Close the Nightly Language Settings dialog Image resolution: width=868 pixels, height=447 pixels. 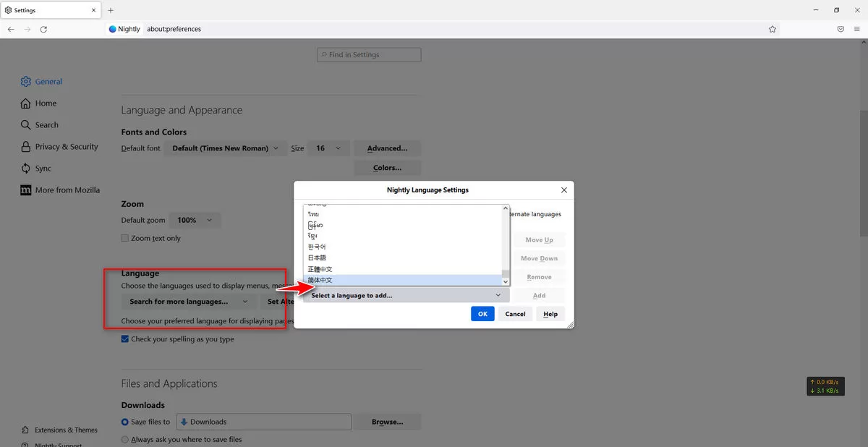point(564,190)
